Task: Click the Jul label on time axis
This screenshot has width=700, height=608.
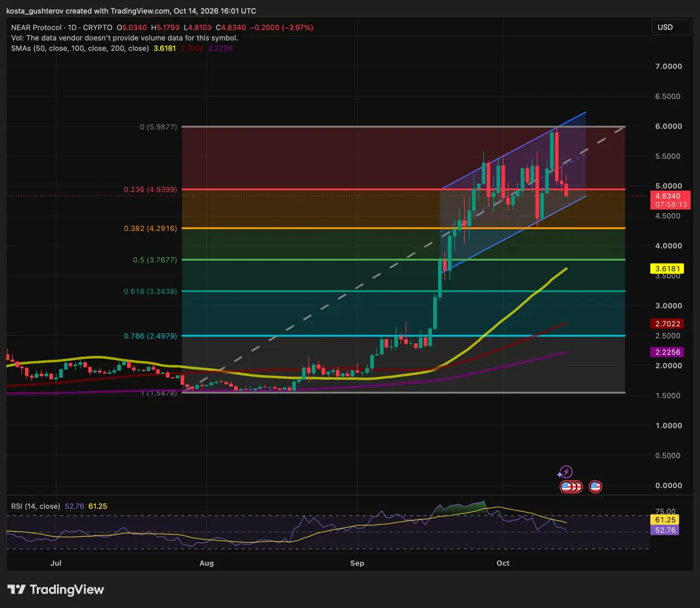Action: pos(56,563)
